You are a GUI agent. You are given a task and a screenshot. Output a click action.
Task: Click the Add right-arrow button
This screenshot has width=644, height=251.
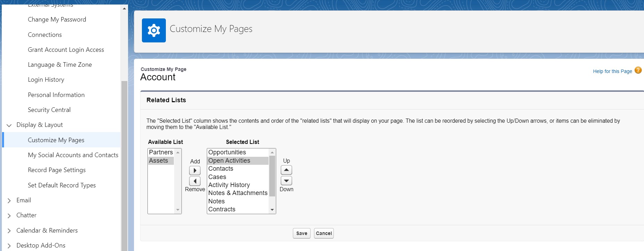point(195,170)
